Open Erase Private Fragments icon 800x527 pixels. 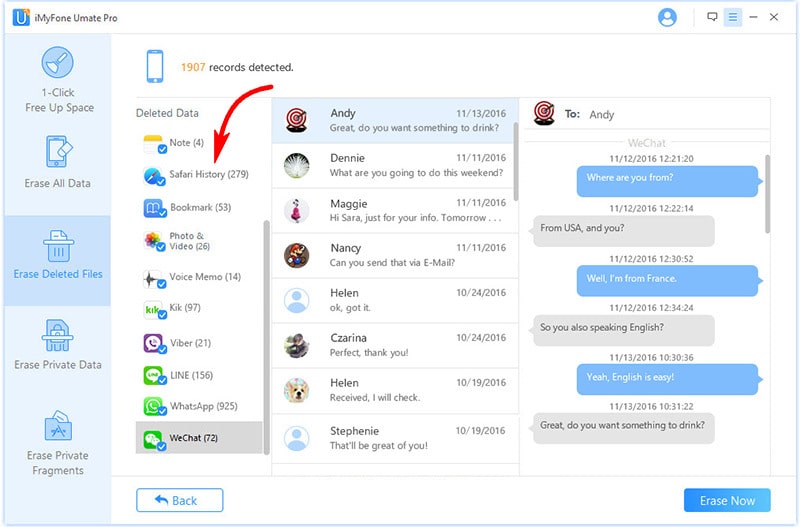tap(58, 425)
